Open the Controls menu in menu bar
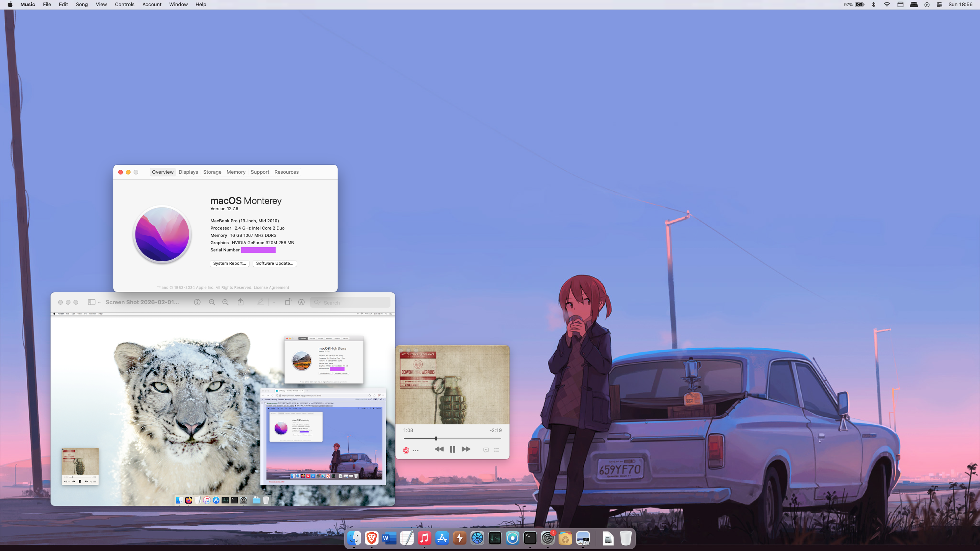980x551 pixels. [x=124, y=5]
